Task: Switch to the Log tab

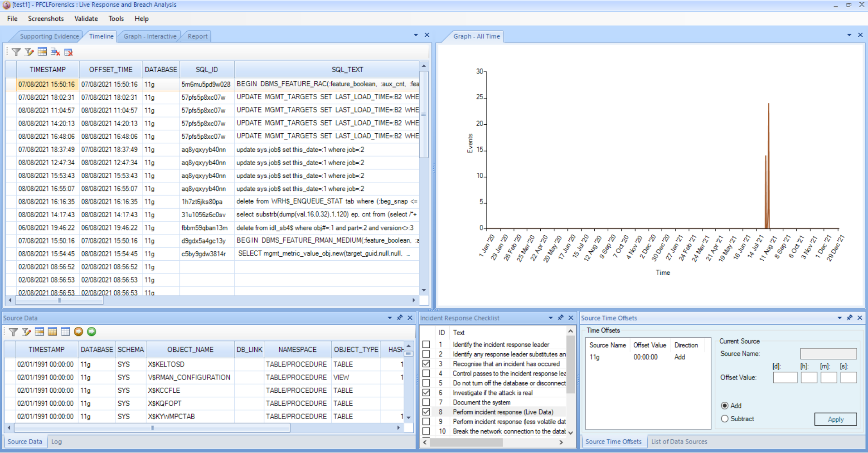Action: tap(56, 442)
